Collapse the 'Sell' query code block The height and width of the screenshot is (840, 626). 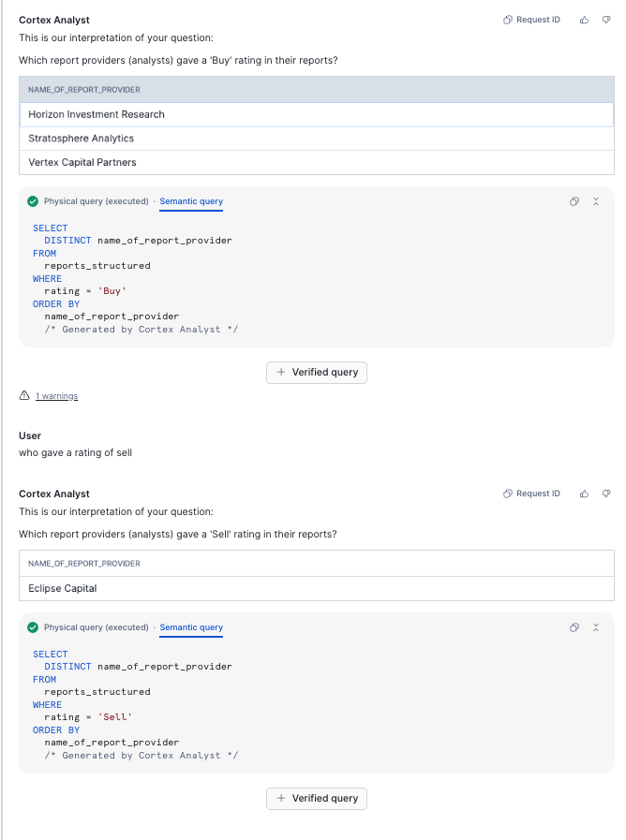[596, 627]
